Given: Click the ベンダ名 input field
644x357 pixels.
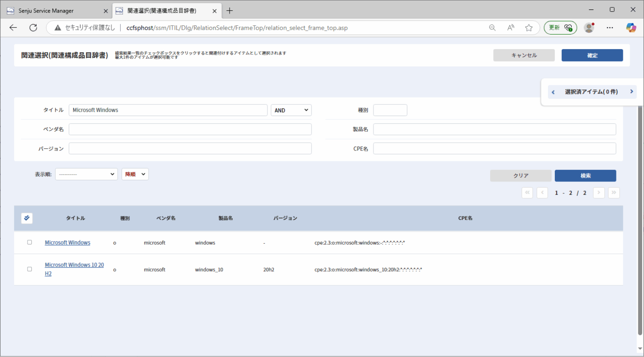Looking at the screenshot, I should click(190, 129).
